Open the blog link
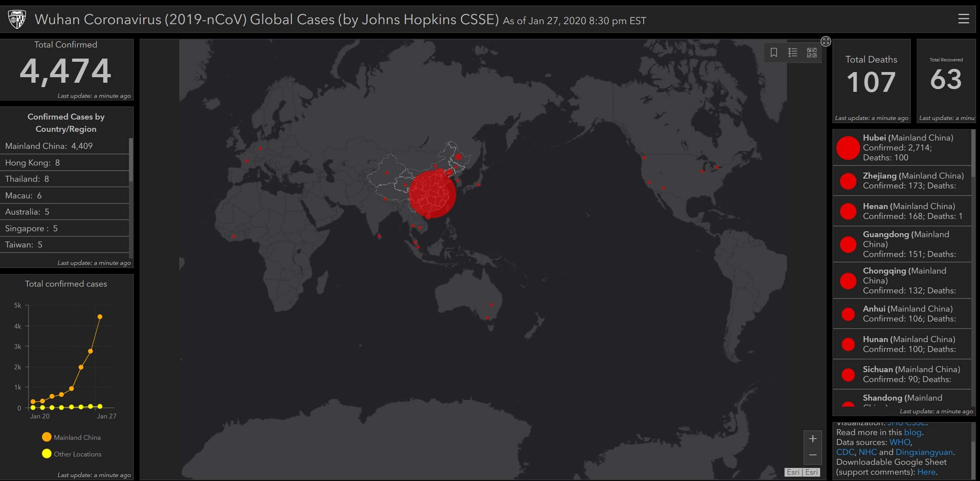980x481 pixels. (913, 432)
